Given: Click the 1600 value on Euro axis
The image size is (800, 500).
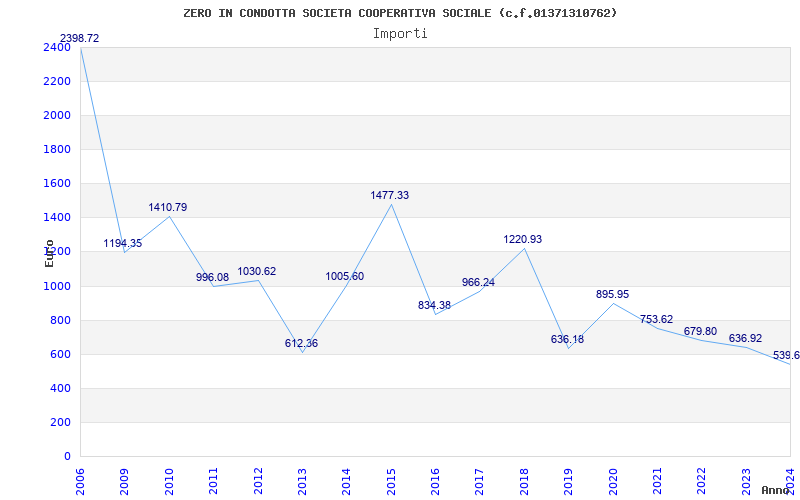Looking at the screenshot, I should [x=57, y=184].
